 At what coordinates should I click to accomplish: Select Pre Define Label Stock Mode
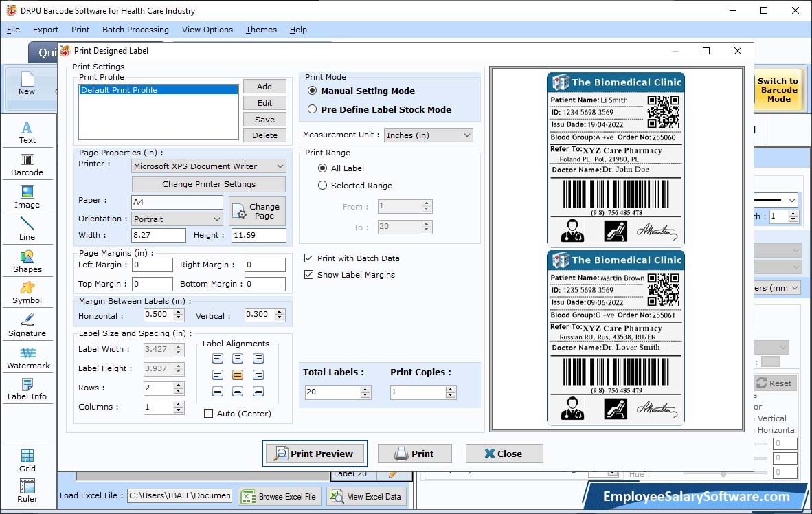coord(313,109)
